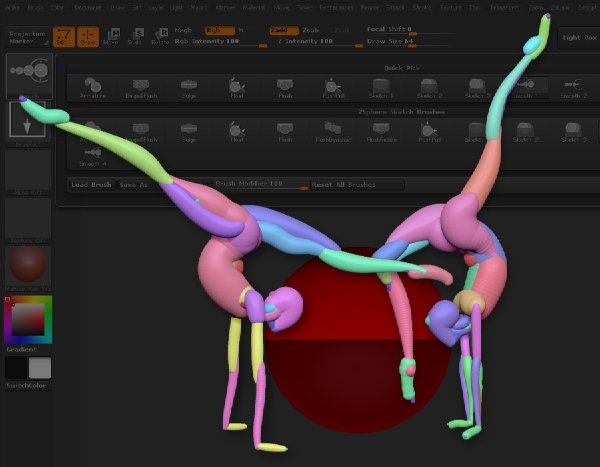Toggle Edit mode button

pyautogui.click(x=64, y=37)
